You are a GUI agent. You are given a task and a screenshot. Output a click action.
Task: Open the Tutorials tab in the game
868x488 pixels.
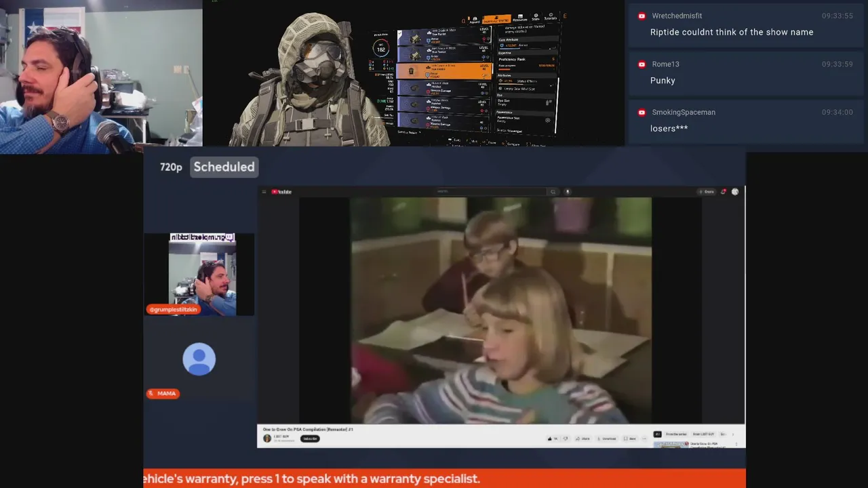click(551, 17)
